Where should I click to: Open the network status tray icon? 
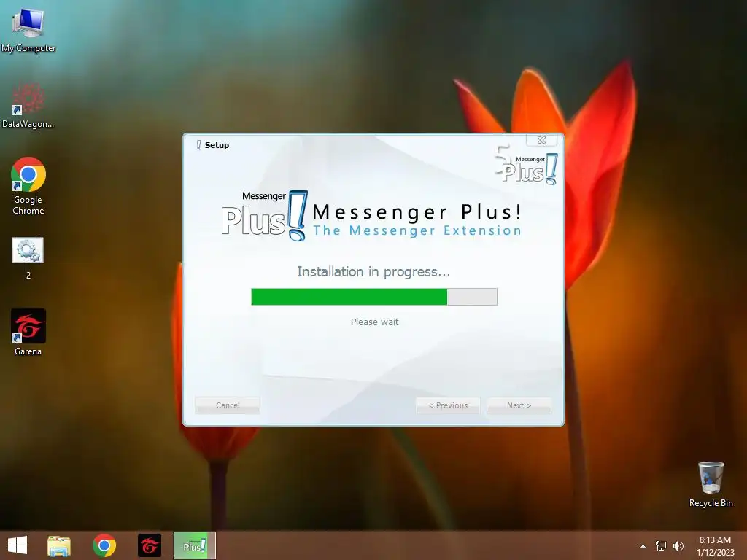pos(661,546)
